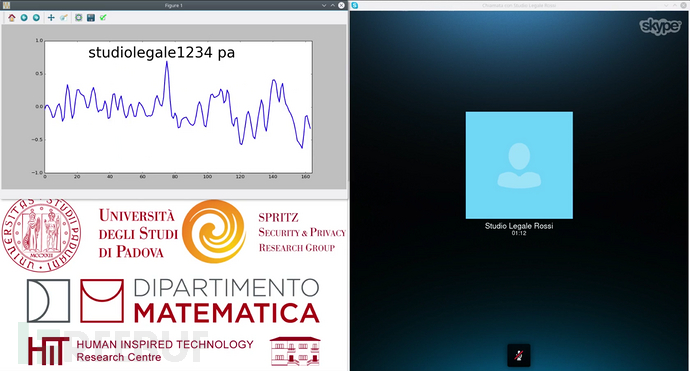
Task: Toggle the muted microphone button in Skype
Action: point(519,356)
